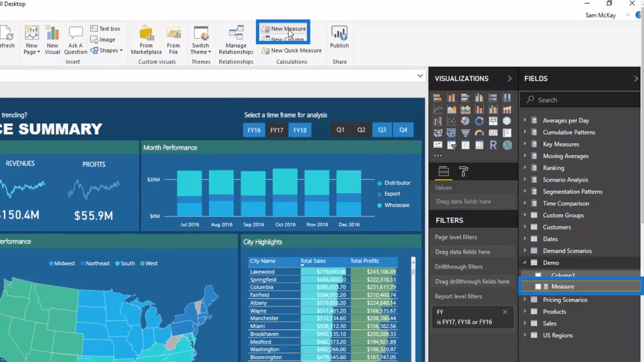The image size is (644, 362).
Task: Expand the US Regions table
Action: 525,335
